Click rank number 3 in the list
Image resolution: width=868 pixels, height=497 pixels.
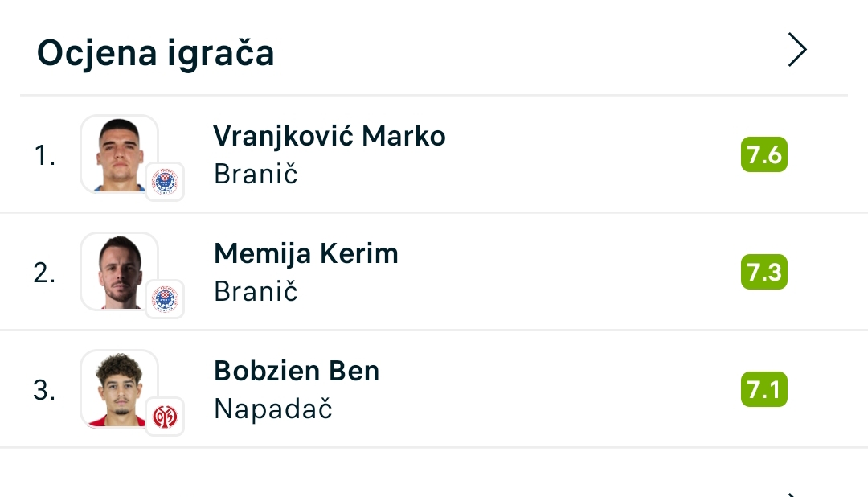(x=44, y=391)
